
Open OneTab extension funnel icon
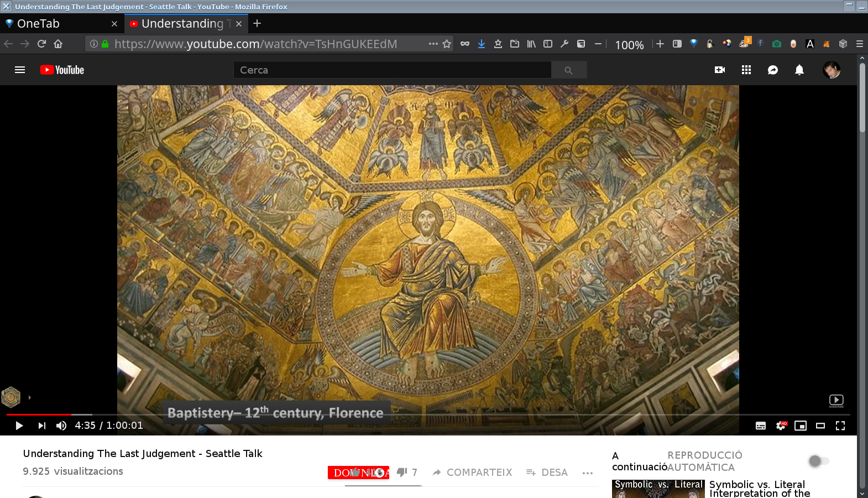[x=694, y=44]
